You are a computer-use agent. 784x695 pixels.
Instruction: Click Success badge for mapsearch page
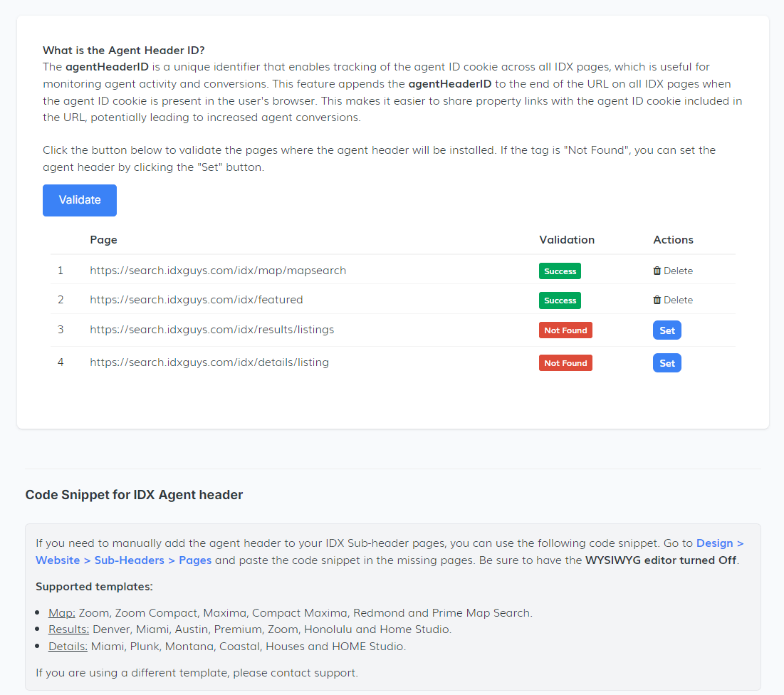(x=560, y=271)
